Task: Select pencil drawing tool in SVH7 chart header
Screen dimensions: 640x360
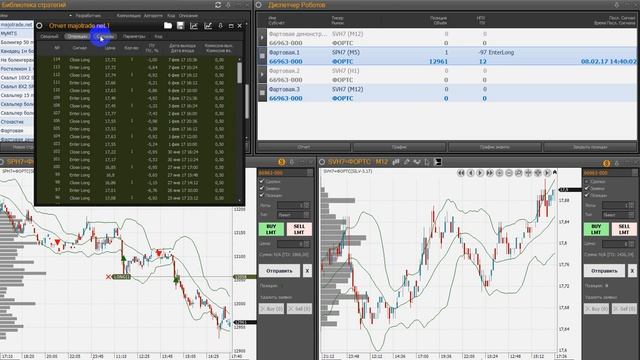Action: [x=407, y=162]
